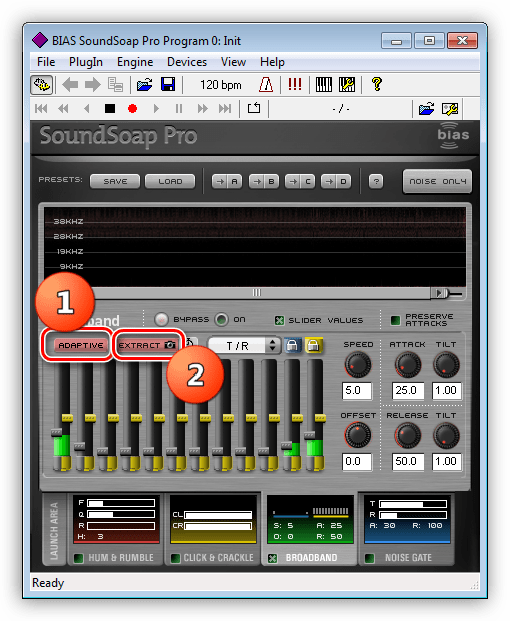Open the T / R dropdown selector

click(x=244, y=346)
